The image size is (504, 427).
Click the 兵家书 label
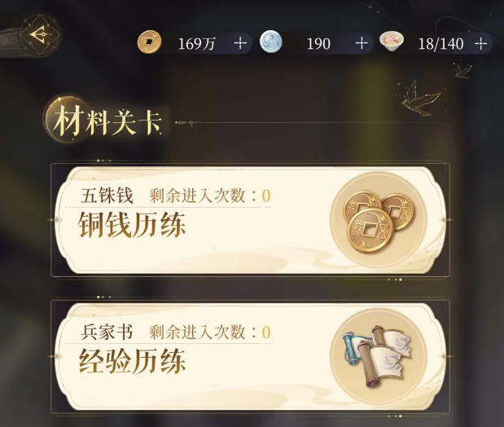coord(107,332)
